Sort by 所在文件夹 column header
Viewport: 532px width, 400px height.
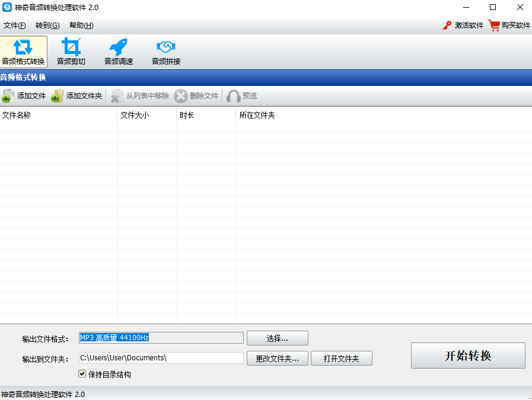[384, 115]
